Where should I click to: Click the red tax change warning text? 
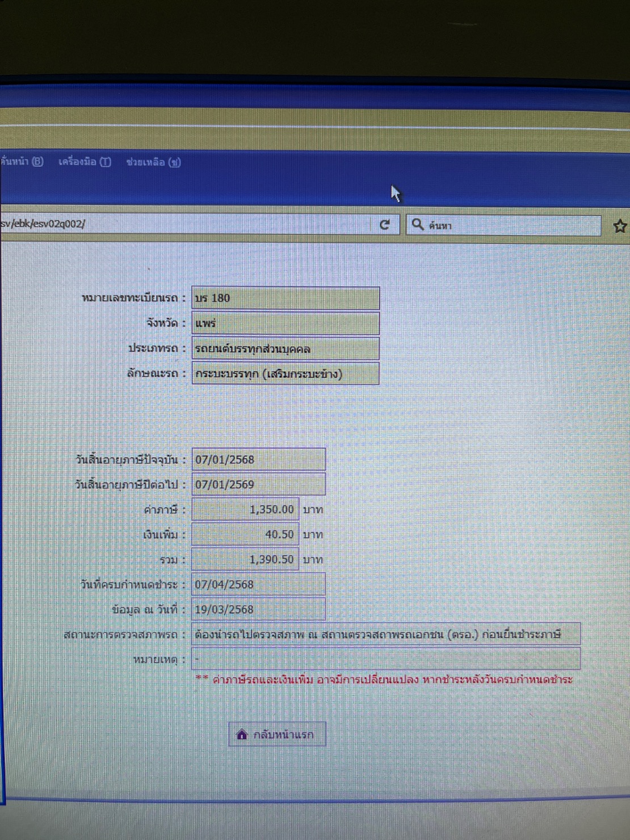[384, 679]
